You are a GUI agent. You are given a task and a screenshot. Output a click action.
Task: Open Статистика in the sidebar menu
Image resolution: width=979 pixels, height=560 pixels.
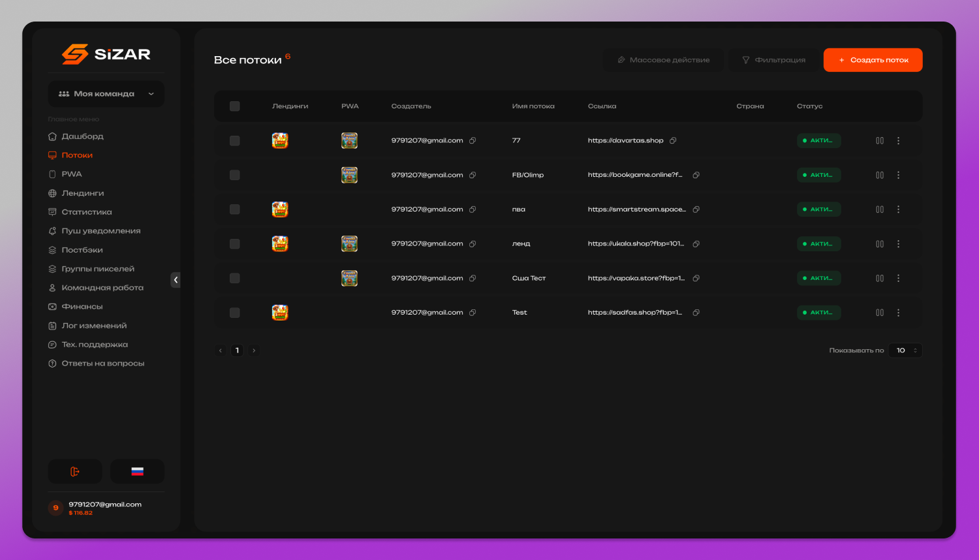(x=87, y=212)
